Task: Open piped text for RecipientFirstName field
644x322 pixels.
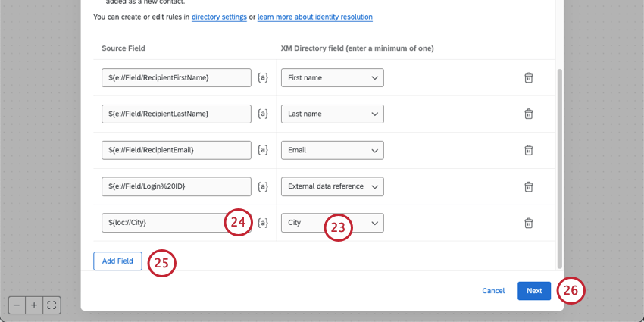Action: pyautogui.click(x=263, y=77)
